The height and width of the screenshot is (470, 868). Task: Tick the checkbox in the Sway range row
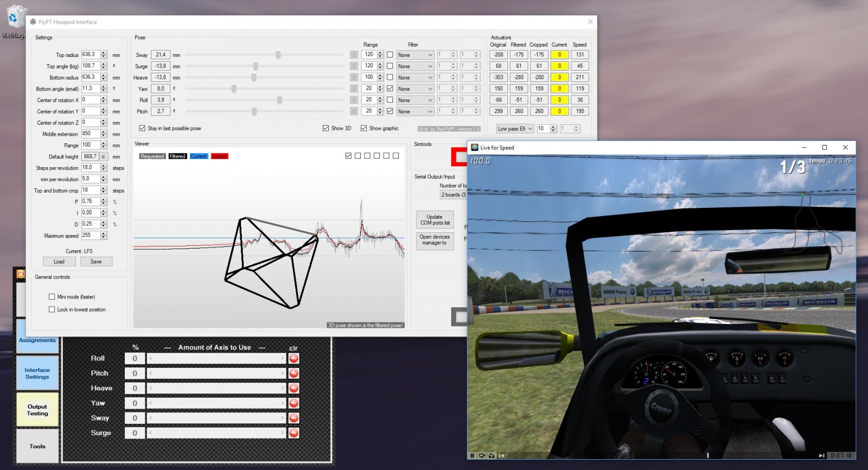click(x=390, y=55)
